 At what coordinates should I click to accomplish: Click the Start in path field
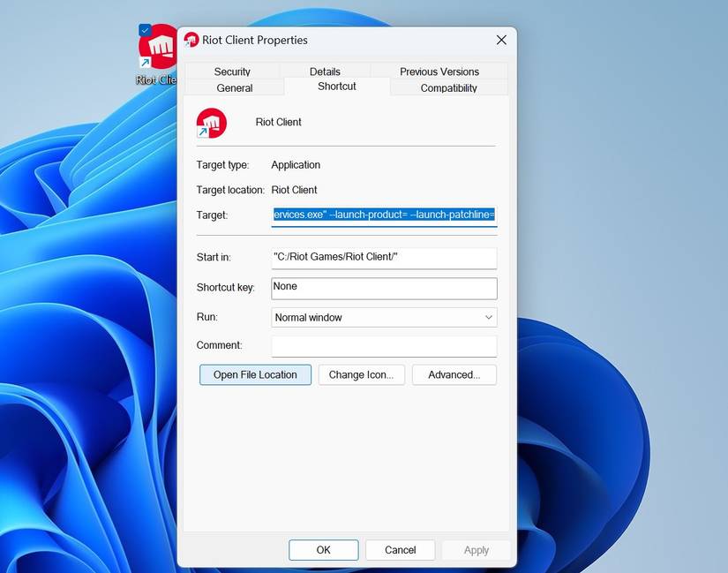coord(384,258)
